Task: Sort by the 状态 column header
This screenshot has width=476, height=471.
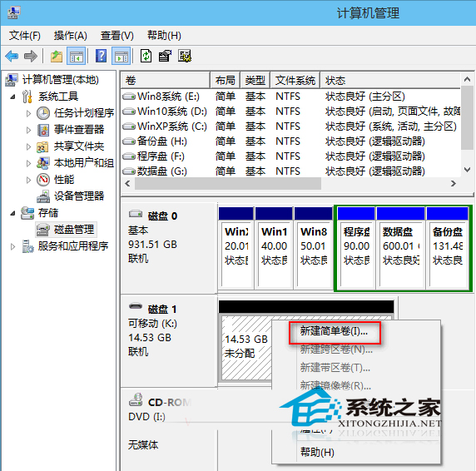Action: (390, 81)
